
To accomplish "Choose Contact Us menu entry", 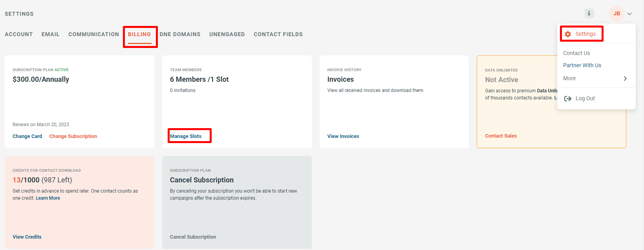I will [576, 53].
